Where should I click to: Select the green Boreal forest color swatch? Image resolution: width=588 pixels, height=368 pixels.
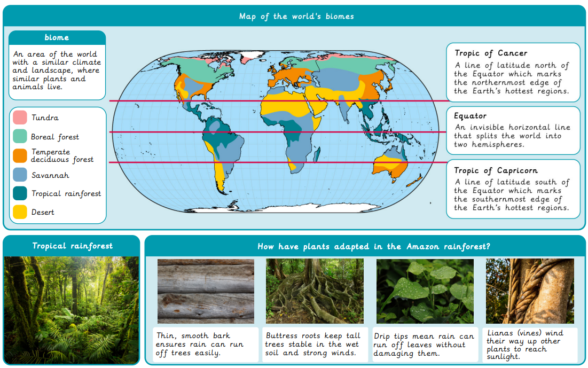tap(20, 137)
